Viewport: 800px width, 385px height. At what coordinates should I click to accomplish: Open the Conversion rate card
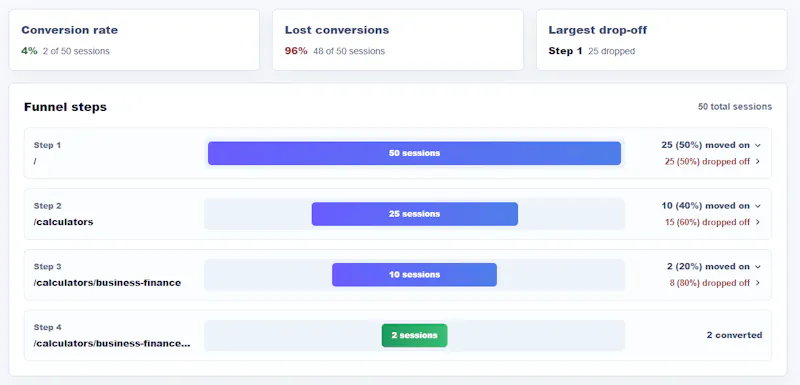tap(134, 40)
